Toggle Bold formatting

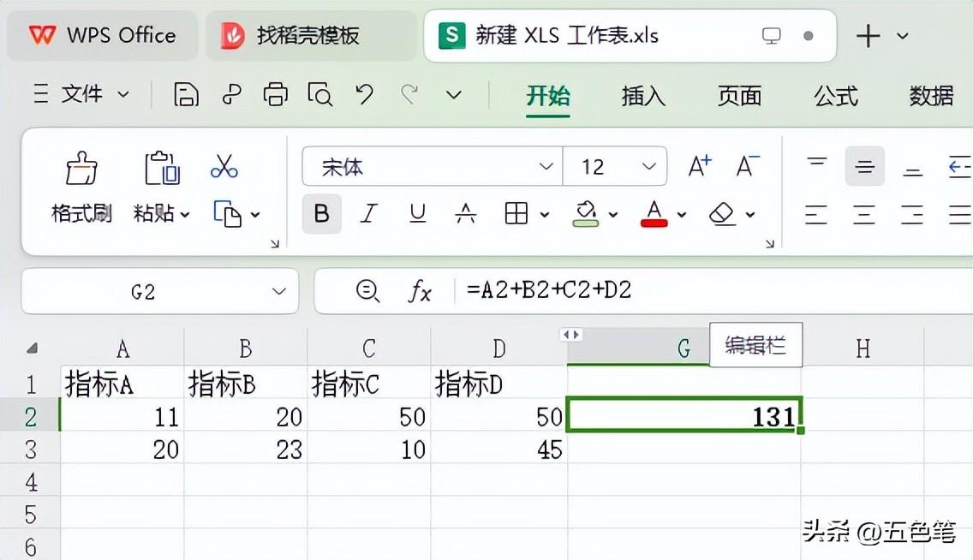click(321, 214)
